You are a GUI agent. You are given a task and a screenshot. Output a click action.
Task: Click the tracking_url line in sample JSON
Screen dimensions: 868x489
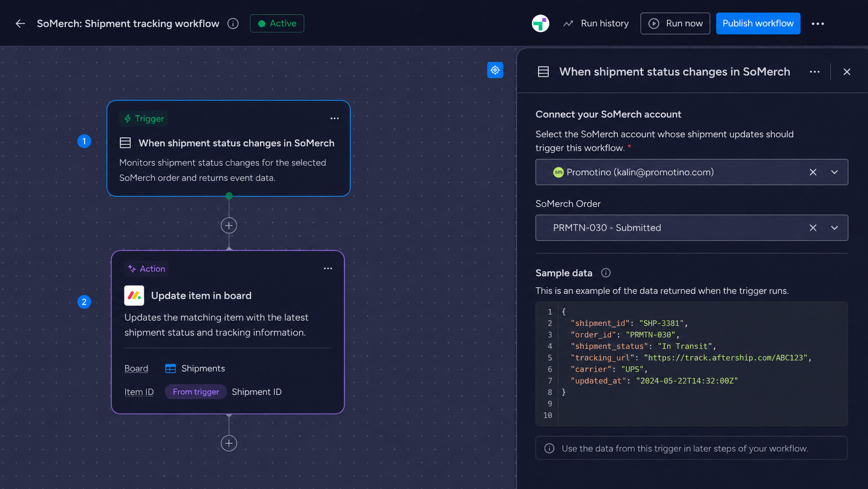point(691,358)
